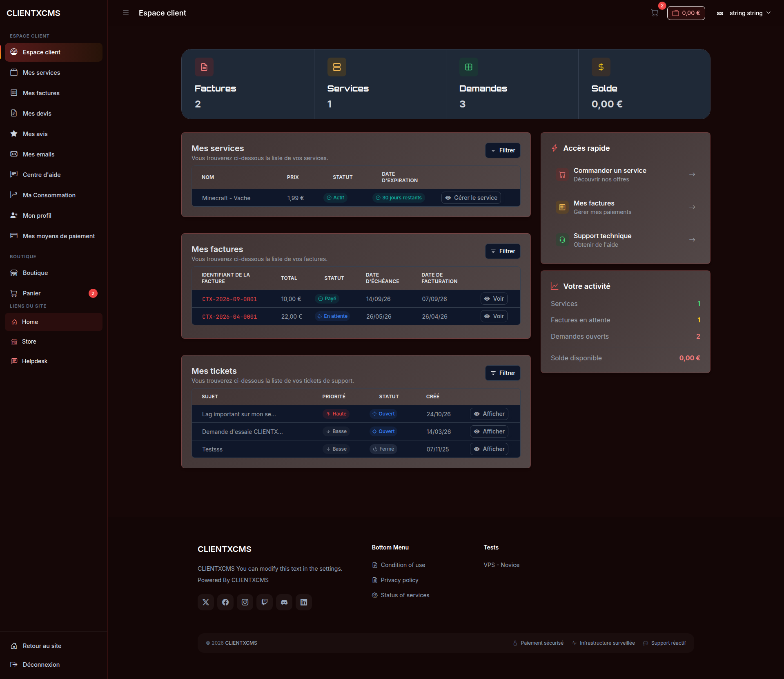Open the Instagram footer icon
This screenshot has height=679, width=784.
click(x=245, y=602)
